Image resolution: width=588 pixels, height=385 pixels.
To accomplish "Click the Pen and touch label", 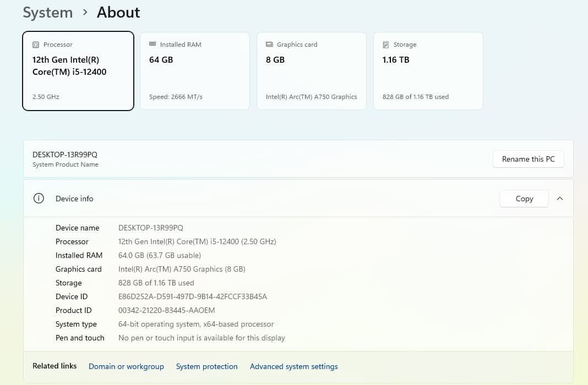I will [80, 338].
